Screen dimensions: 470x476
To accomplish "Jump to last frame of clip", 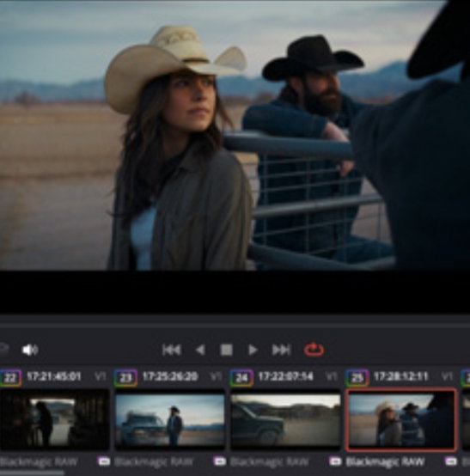I will 281,350.
